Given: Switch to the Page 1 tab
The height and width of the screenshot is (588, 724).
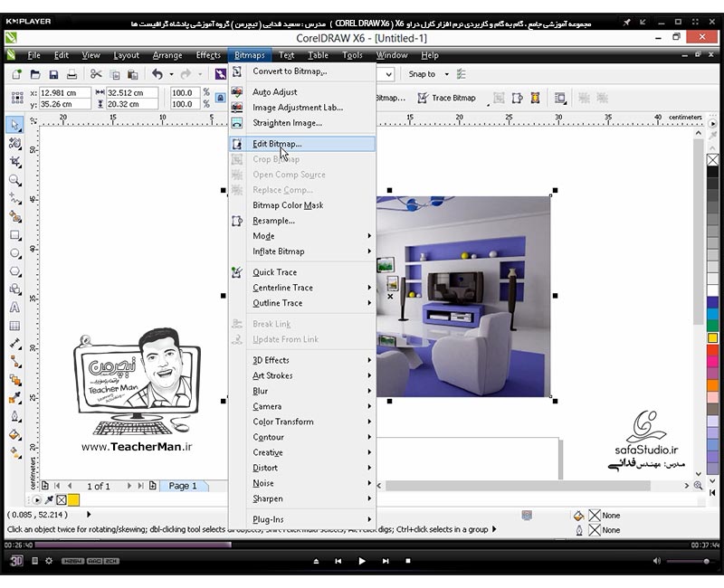Looking at the screenshot, I should pos(183,486).
